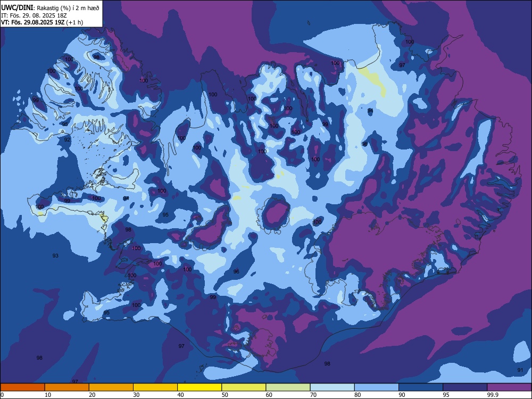This screenshot has width=532, height=399.
Task: Click the bright yellow 40–50 legend swatch
Action: (x=199, y=387)
